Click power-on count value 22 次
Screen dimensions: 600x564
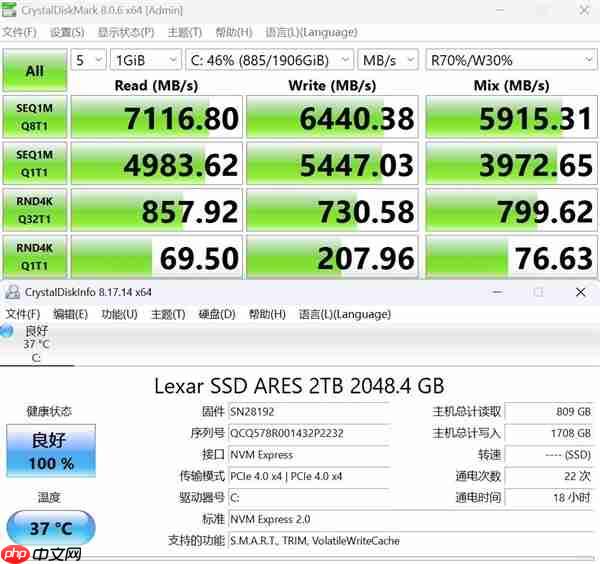549,476
